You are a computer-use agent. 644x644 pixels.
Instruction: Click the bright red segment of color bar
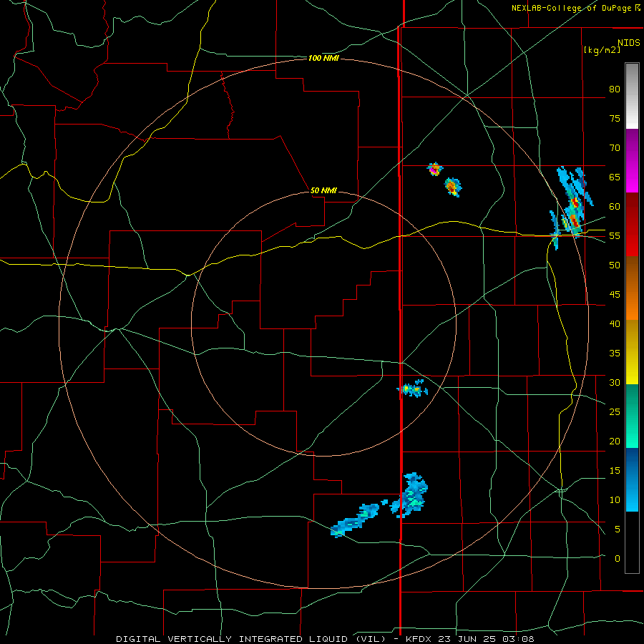pyautogui.click(x=632, y=224)
